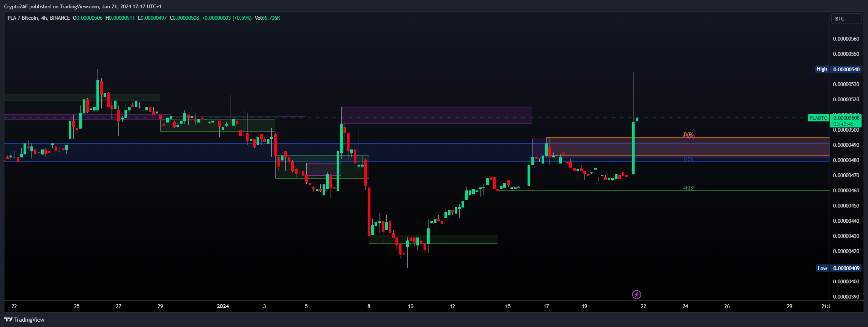Screen dimensions: 868x327
Task: Select the High 0.00000540 price label
Action: [838, 69]
